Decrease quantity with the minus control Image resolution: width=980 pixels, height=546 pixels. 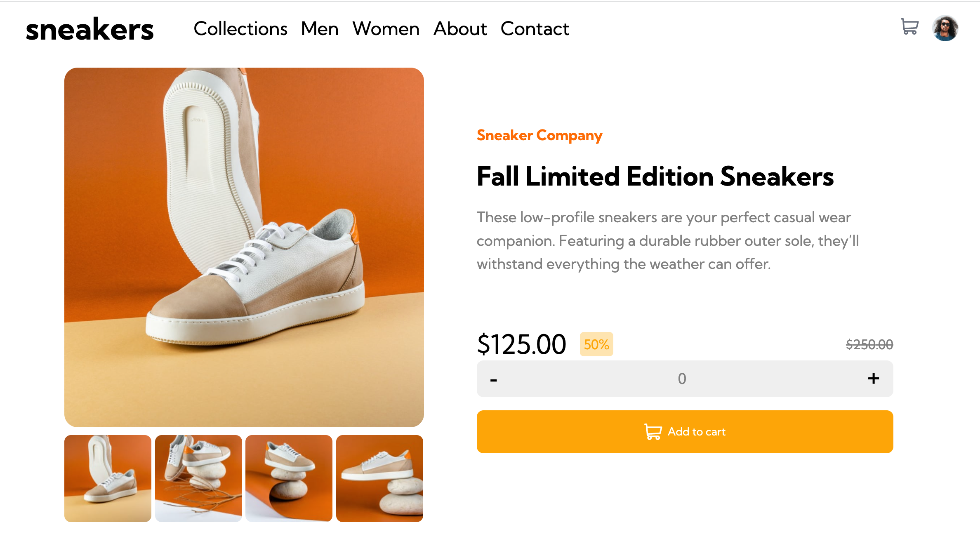493,379
